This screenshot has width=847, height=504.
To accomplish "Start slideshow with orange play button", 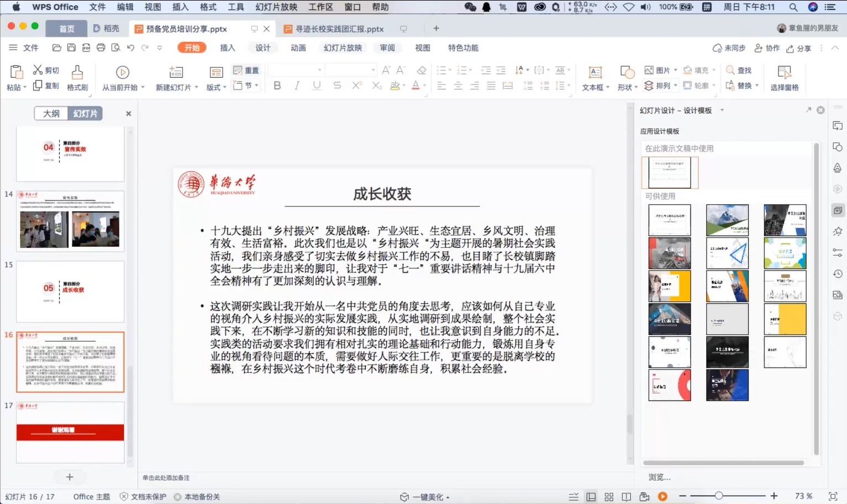I will (x=662, y=496).
